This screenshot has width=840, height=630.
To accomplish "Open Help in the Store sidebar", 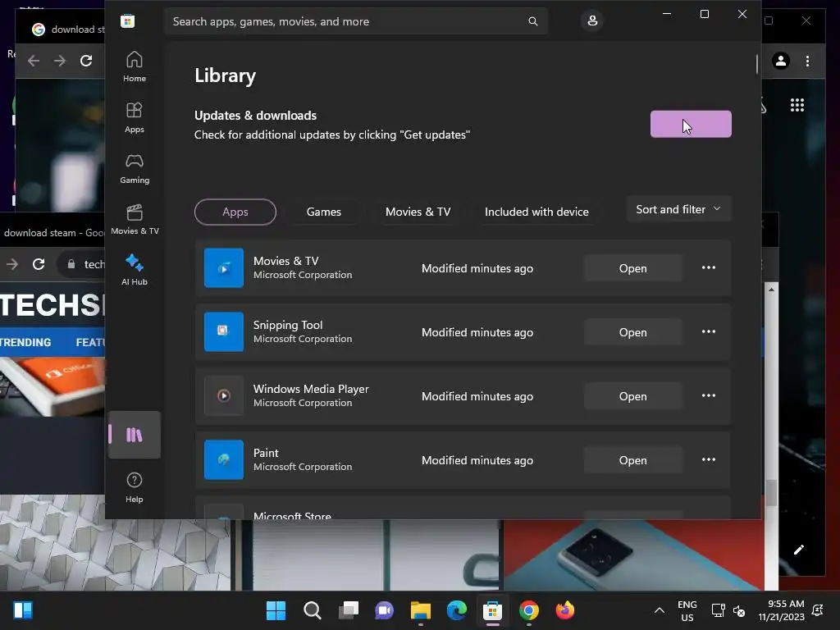I will click(x=134, y=487).
